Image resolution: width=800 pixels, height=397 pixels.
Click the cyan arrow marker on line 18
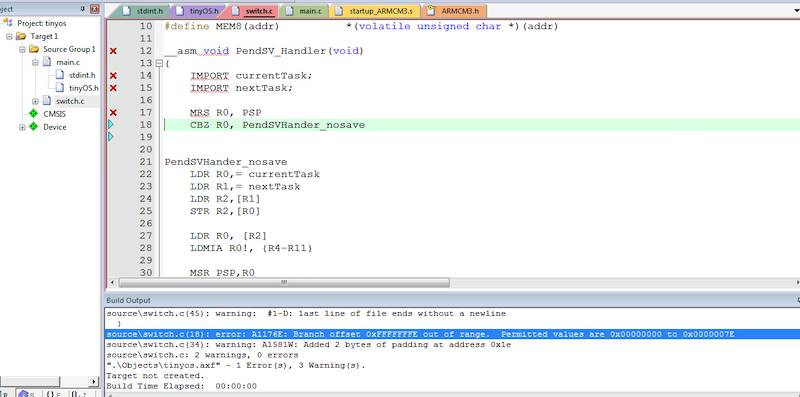tap(111, 125)
